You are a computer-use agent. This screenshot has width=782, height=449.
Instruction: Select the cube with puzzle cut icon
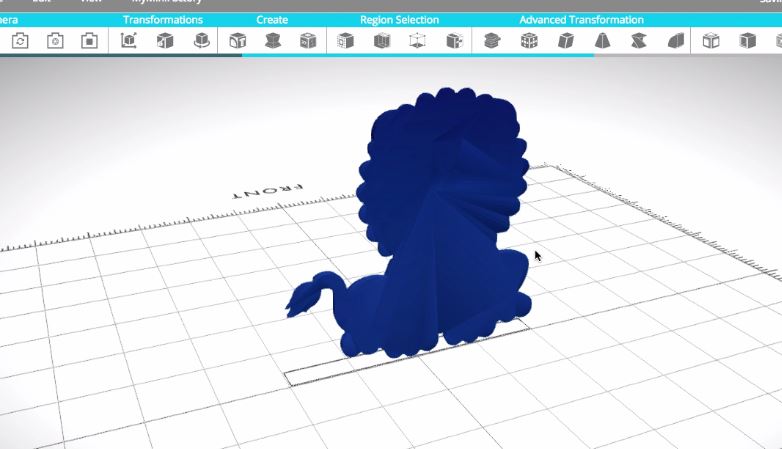pos(454,40)
